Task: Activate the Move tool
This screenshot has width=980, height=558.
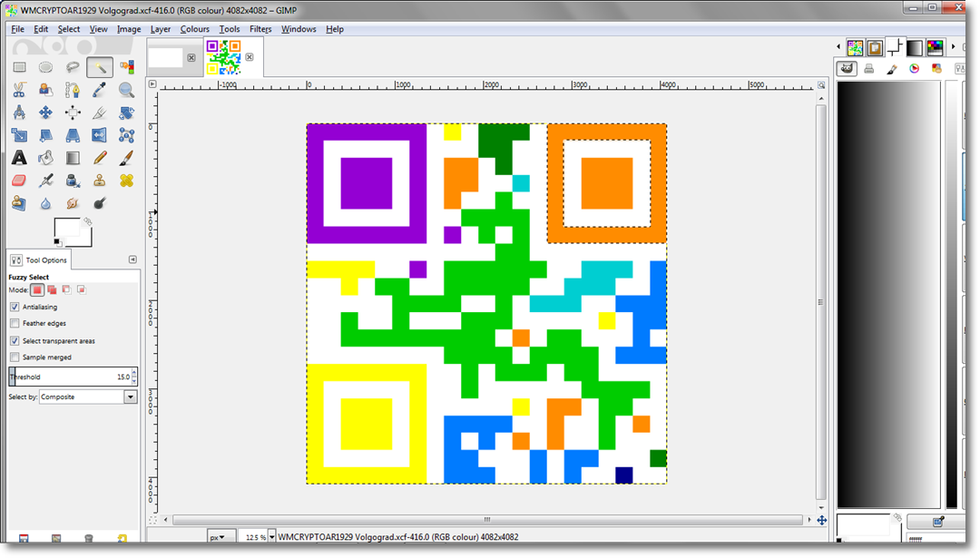Action: [x=45, y=113]
